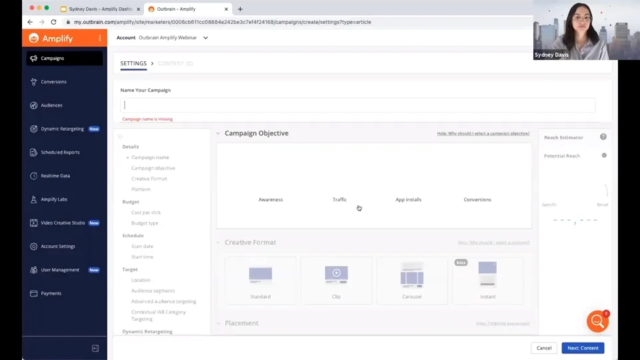The height and width of the screenshot is (360, 640).
Task: Open the Realtime Data icon
Action: [x=33, y=176]
